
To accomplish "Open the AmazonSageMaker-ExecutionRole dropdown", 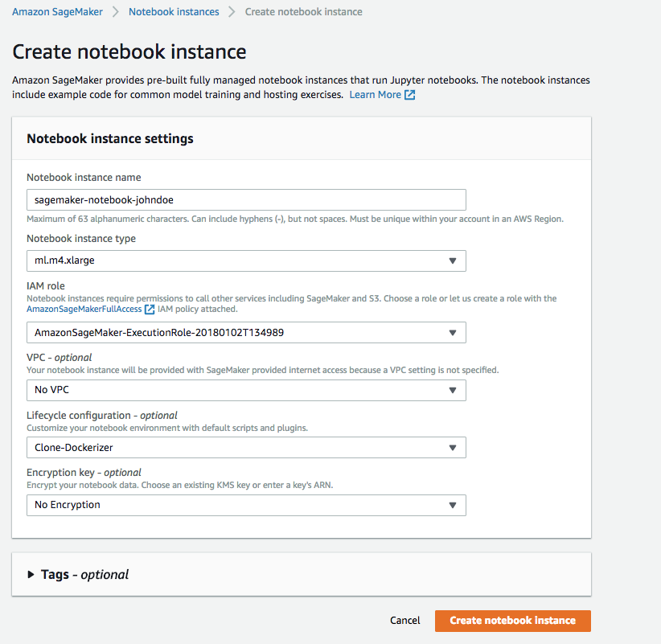I will coord(246,333).
